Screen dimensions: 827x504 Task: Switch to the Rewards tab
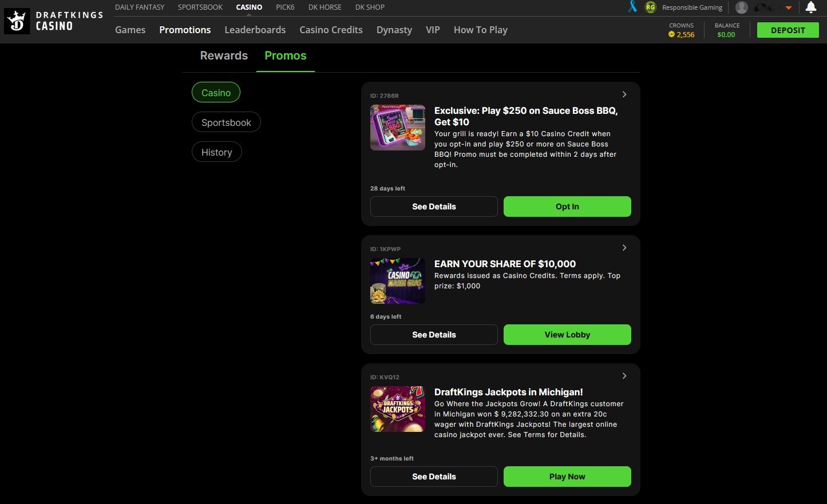(x=223, y=55)
